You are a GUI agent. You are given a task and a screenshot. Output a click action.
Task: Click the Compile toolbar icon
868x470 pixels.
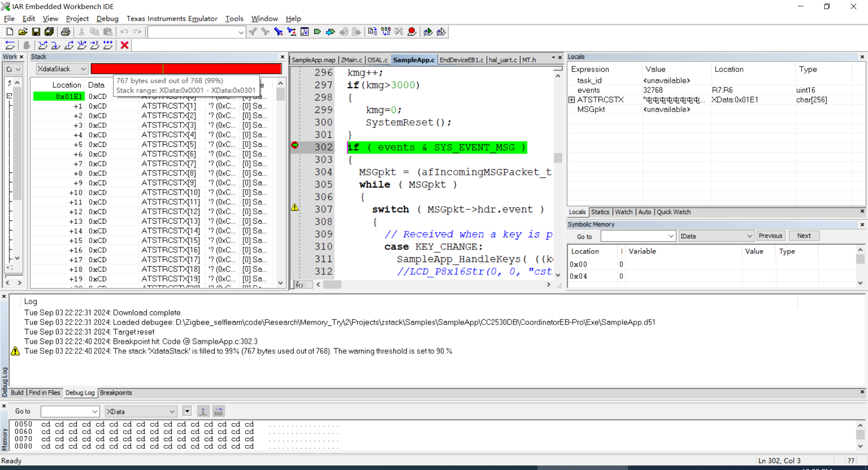point(373,32)
